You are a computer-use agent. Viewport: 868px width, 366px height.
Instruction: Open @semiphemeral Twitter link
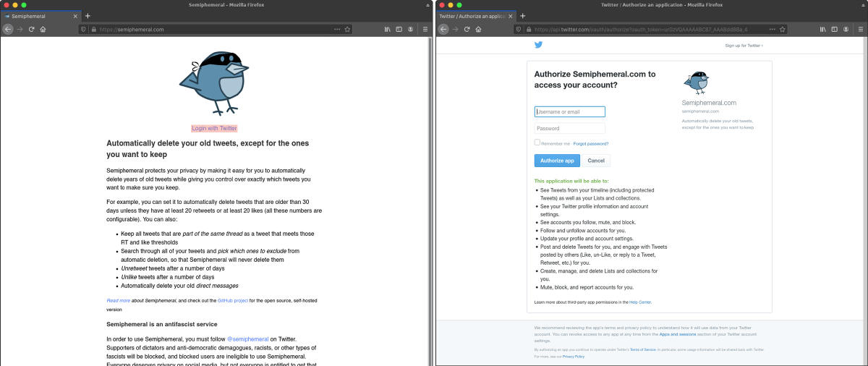click(x=248, y=339)
